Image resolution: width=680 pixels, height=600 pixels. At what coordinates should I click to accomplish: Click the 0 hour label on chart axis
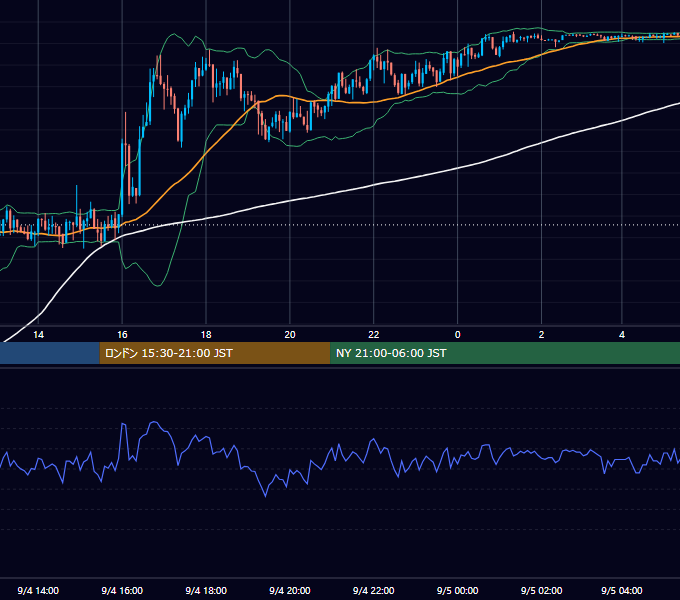[458, 335]
